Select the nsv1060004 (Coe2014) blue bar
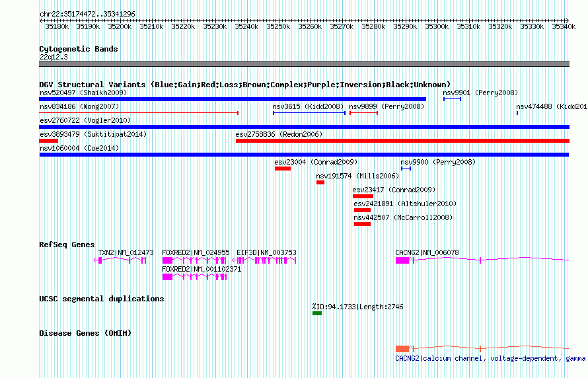 [x=304, y=155]
